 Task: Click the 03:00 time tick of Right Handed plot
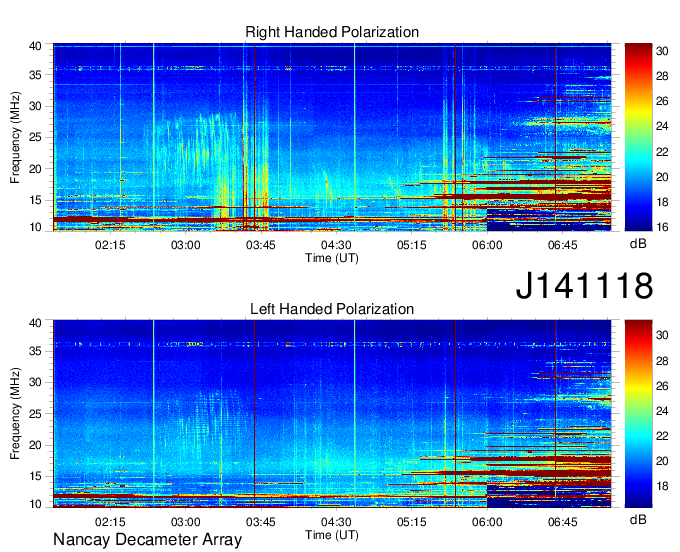tap(186, 245)
